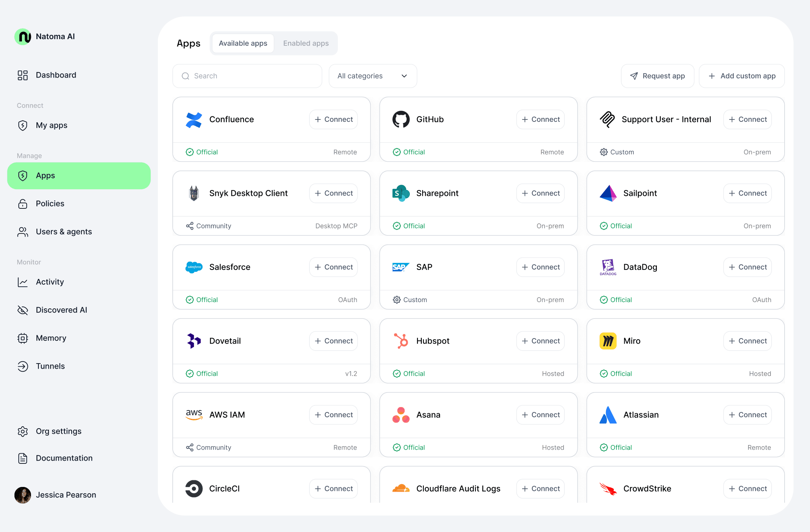Open Users & agents menu item
The image size is (810, 532).
point(63,232)
